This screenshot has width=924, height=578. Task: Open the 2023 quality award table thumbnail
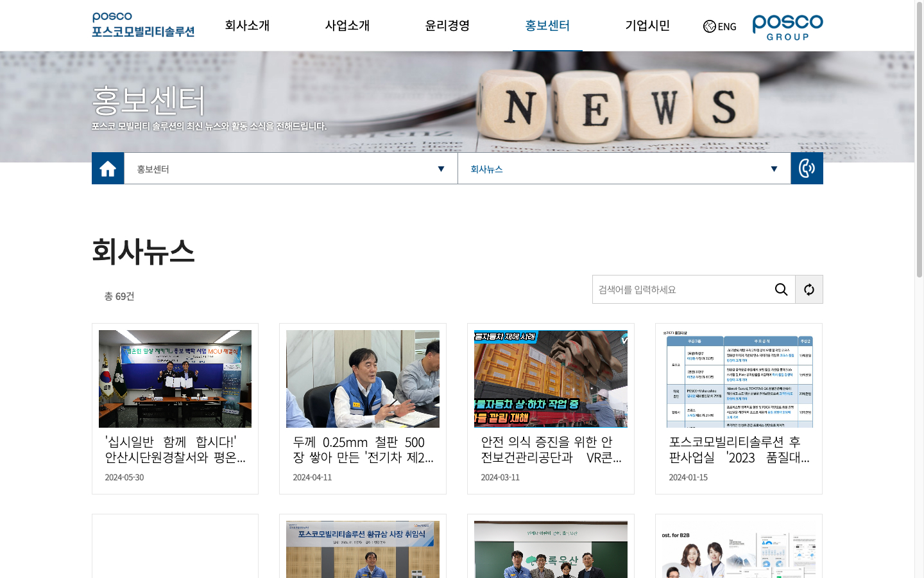click(x=739, y=379)
